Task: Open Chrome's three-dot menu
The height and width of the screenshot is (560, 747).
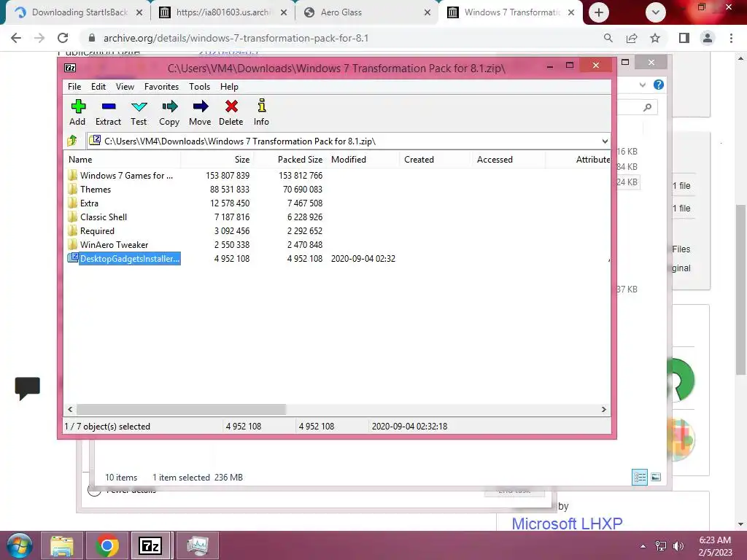Action: point(731,38)
